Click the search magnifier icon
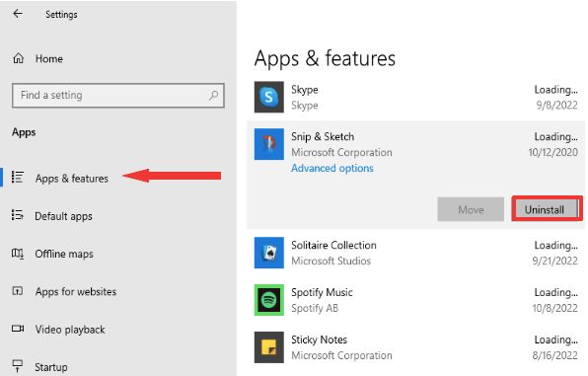 [213, 96]
